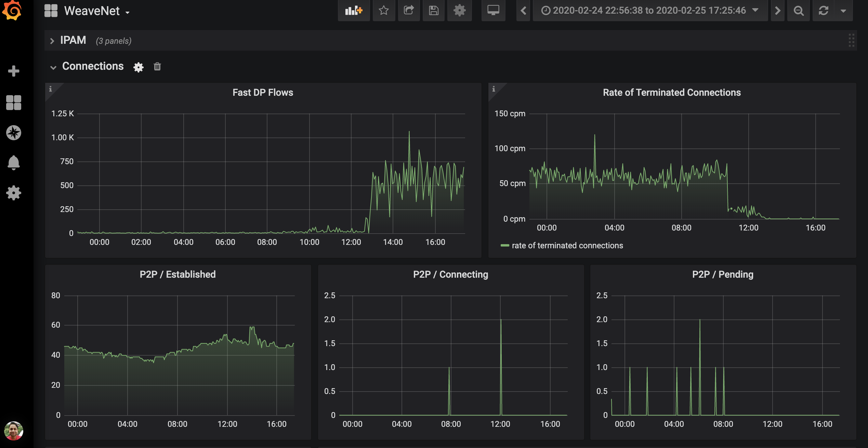
Task: Shift time range backward with left arrow
Action: (x=523, y=11)
